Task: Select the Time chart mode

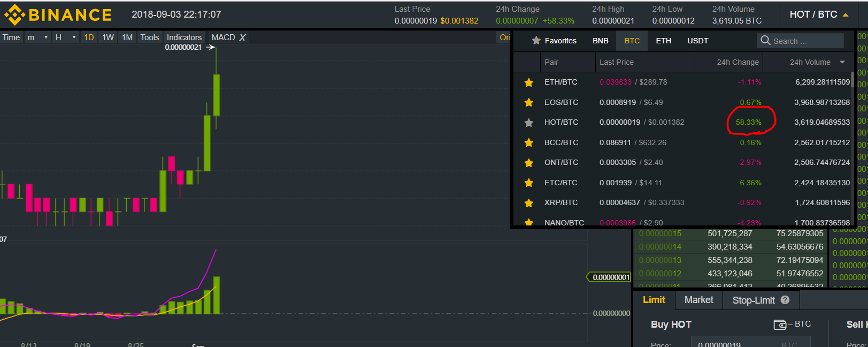Action: tap(11, 37)
